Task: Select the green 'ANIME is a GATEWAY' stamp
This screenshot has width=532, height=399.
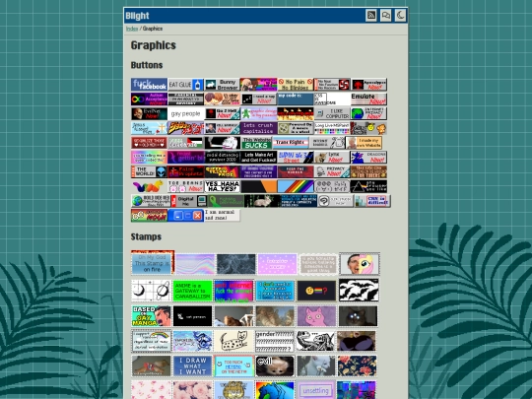Action: pyautogui.click(x=192, y=291)
